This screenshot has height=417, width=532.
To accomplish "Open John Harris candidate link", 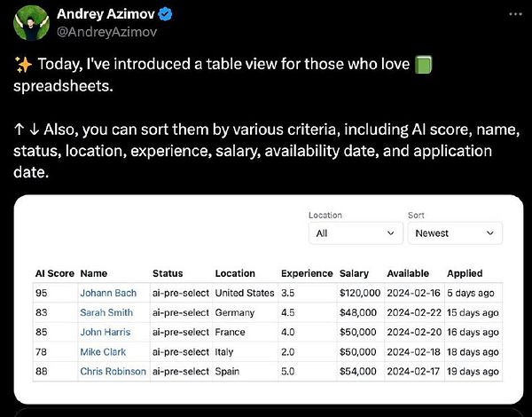I will [x=106, y=332].
